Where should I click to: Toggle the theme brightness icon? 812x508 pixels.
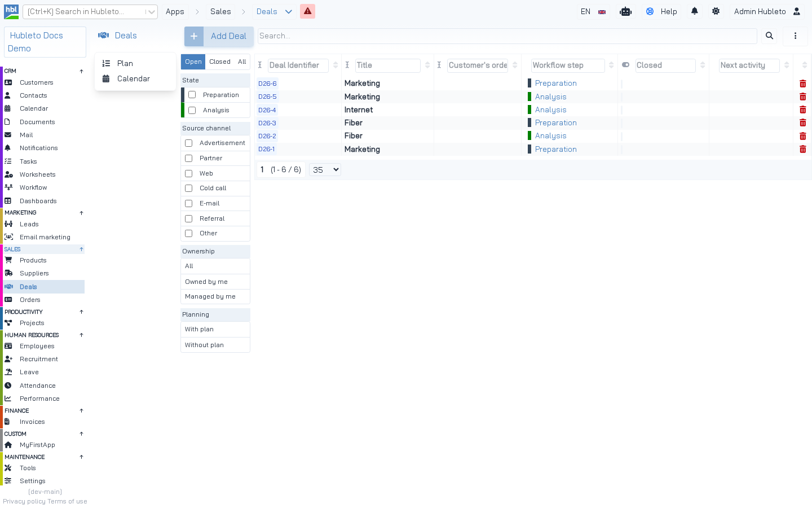coord(716,11)
